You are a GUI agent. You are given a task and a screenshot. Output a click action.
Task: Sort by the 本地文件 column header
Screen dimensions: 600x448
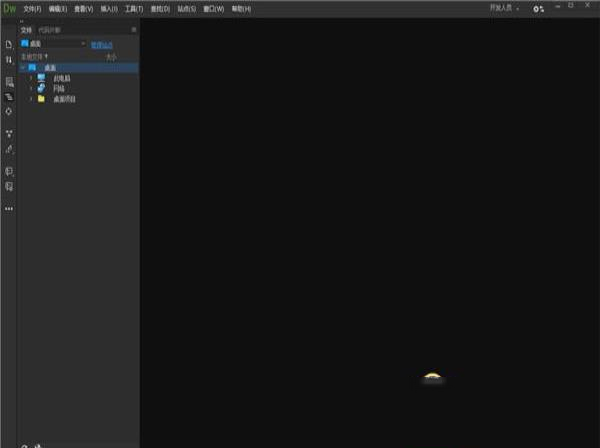[x=34, y=57]
